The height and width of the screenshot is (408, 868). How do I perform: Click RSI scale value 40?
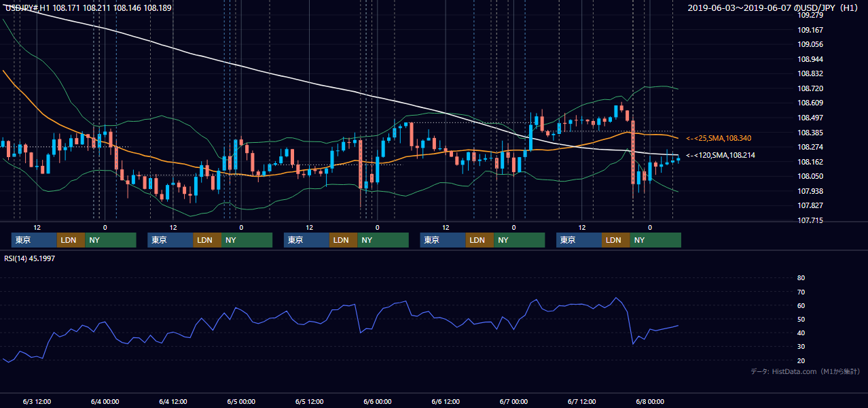point(801,333)
